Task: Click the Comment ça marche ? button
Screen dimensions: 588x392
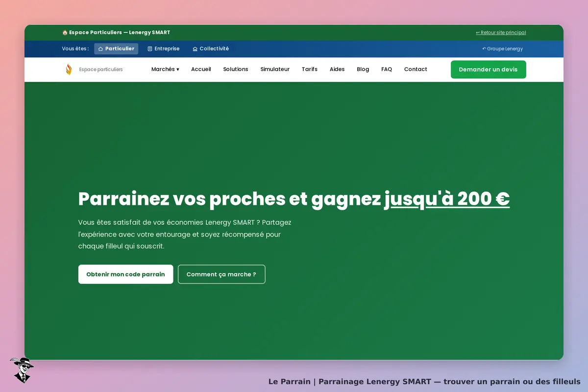Action: click(221, 274)
